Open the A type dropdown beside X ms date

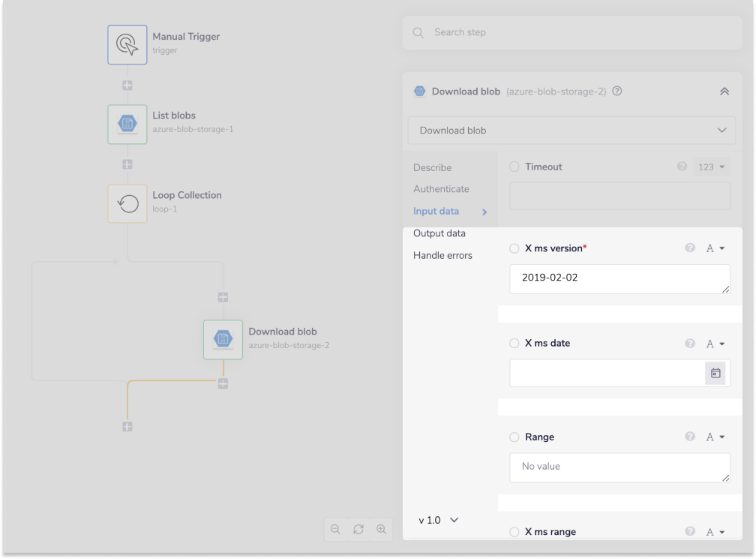coord(716,343)
